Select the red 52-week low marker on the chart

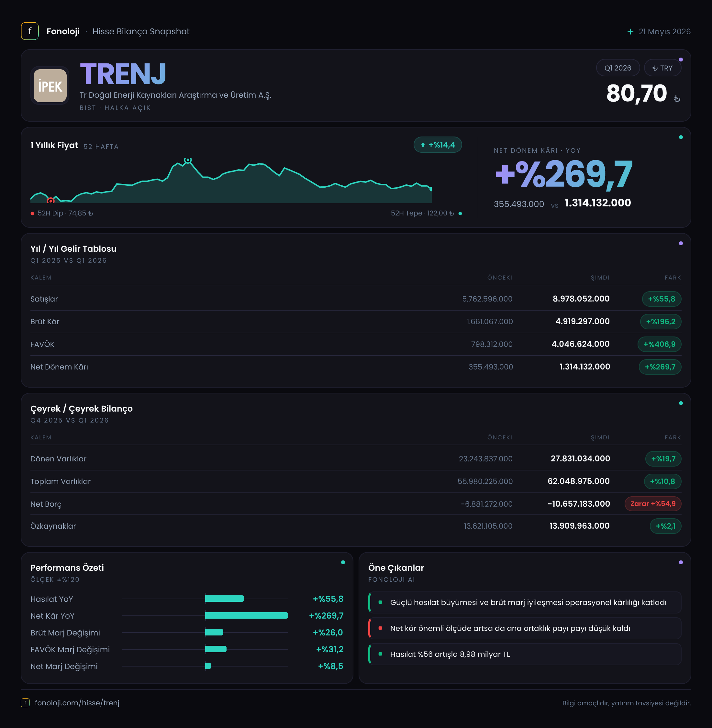(x=50, y=201)
